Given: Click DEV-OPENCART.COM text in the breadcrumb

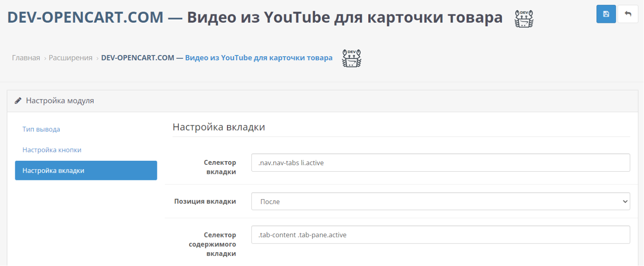Looking at the screenshot, I should coord(138,58).
